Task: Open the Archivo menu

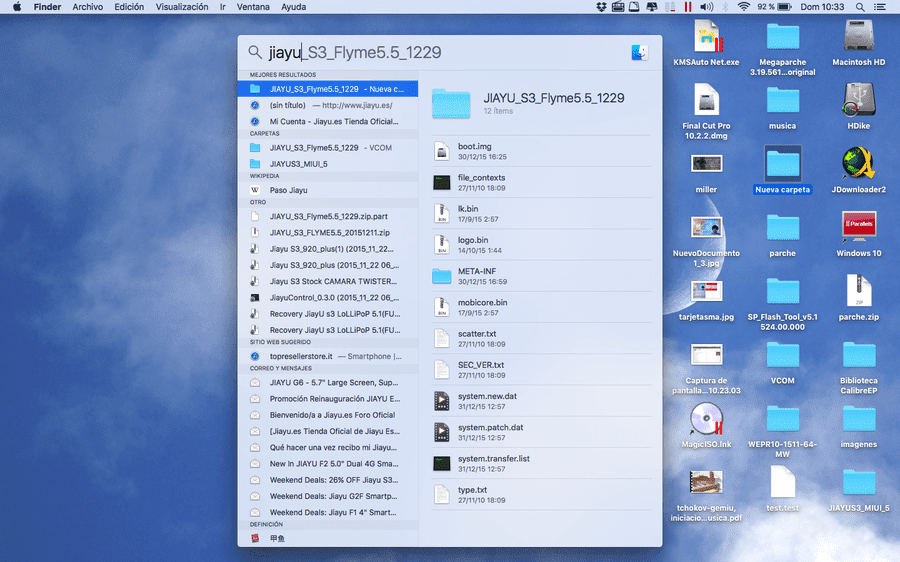Action: tap(87, 7)
